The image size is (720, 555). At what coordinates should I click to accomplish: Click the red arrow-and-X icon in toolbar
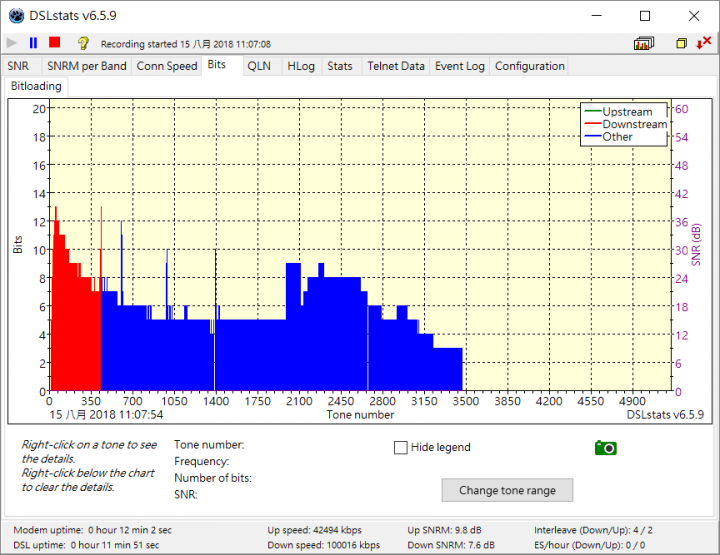tap(703, 43)
